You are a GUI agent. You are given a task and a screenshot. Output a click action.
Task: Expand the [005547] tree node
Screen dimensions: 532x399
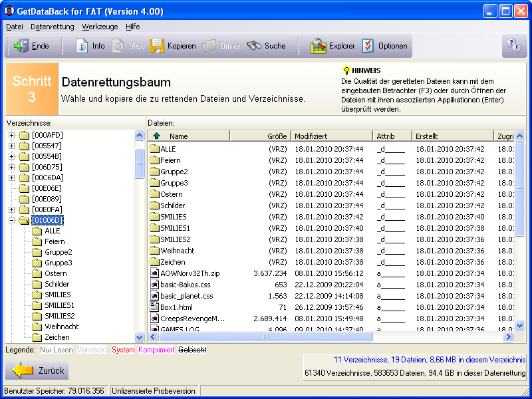coord(11,146)
